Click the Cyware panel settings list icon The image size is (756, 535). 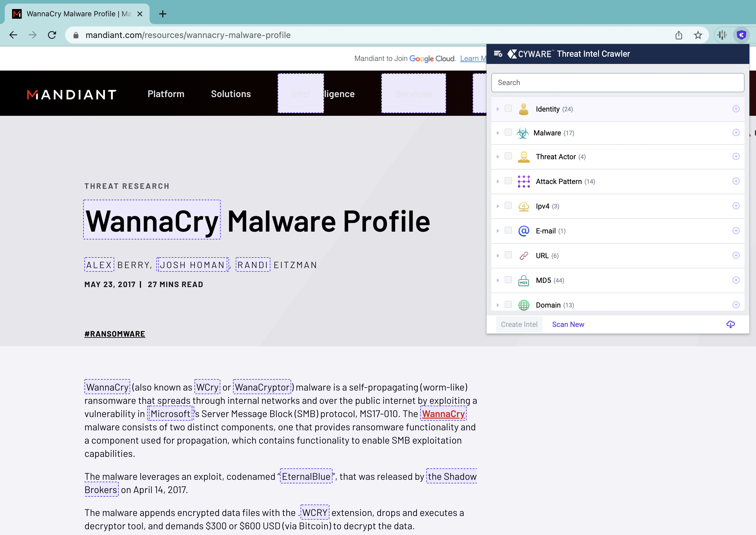coord(498,54)
